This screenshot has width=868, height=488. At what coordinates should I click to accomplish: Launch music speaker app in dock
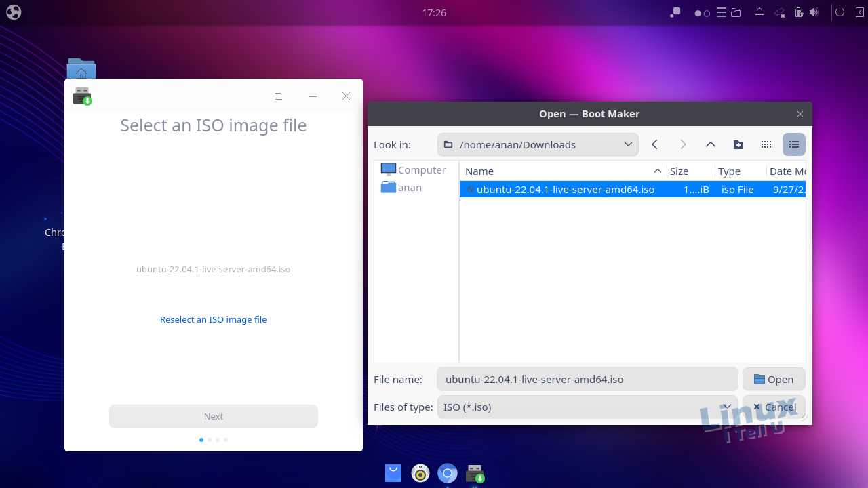point(420,472)
